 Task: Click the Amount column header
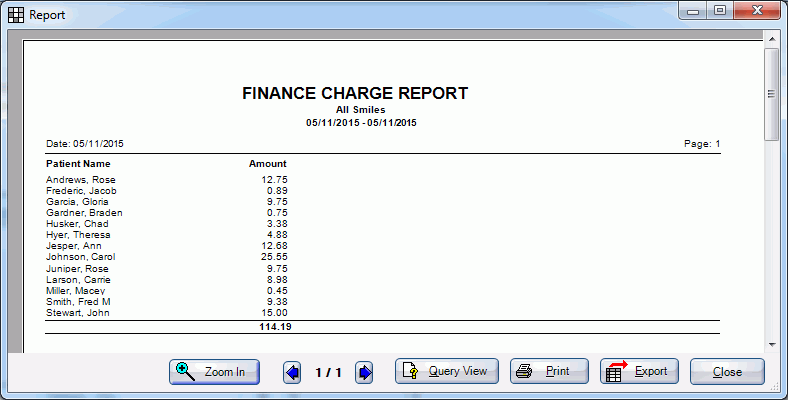(268, 164)
